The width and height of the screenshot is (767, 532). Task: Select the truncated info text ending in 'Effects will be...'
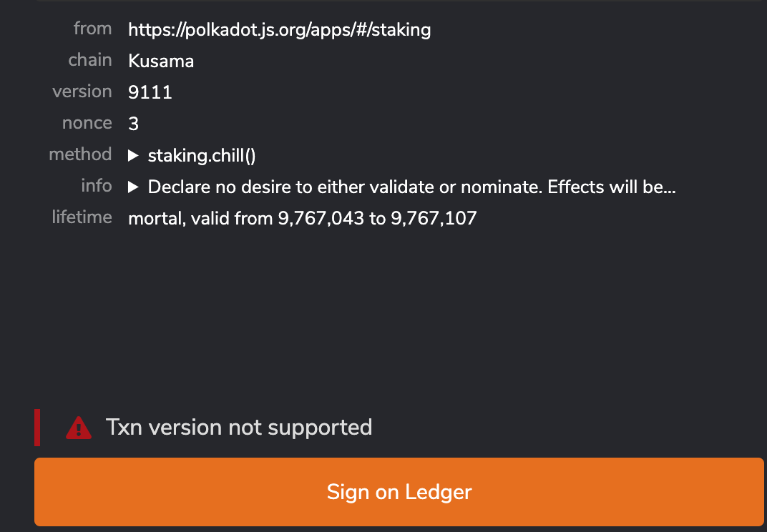coord(413,187)
